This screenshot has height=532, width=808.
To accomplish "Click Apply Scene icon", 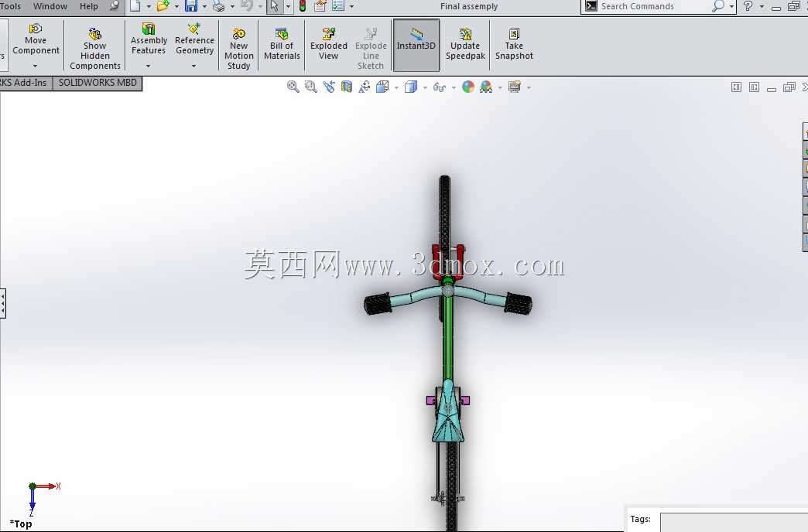I will (486, 87).
